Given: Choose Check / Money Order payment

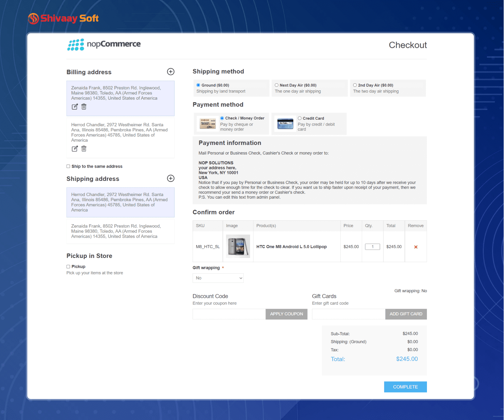Looking at the screenshot, I should (x=222, y=118).
